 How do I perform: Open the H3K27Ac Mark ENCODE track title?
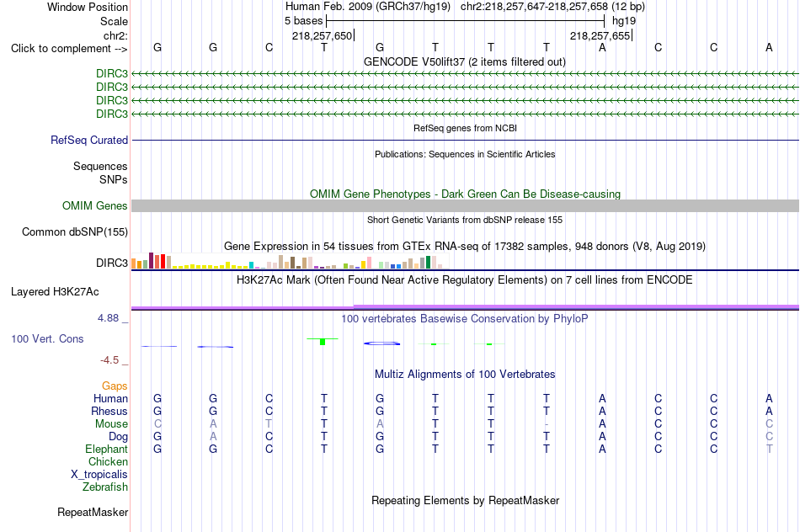pyautogui.click(x=465, y=280)
